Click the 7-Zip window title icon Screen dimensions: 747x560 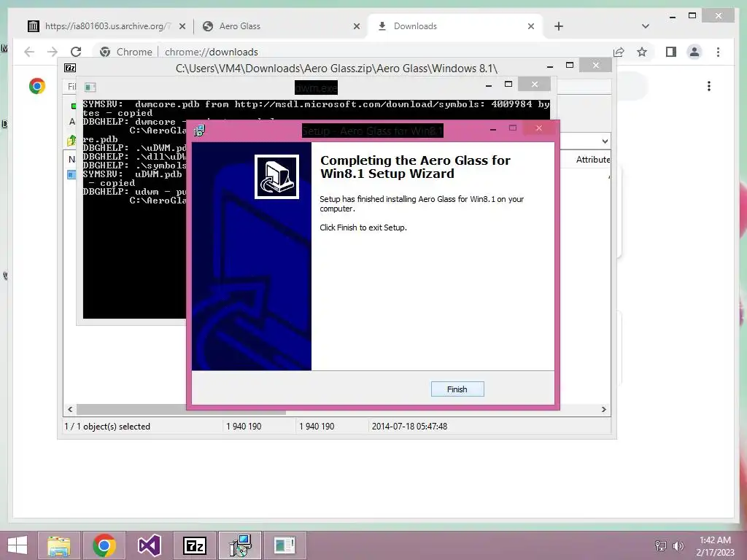[x=70, y=68]
